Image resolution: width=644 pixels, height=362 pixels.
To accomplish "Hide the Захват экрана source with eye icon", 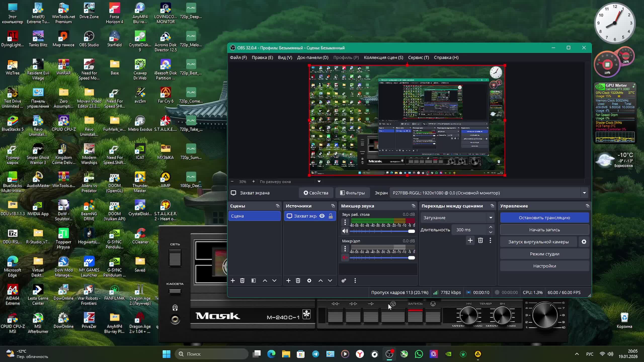I will point(322,216).
